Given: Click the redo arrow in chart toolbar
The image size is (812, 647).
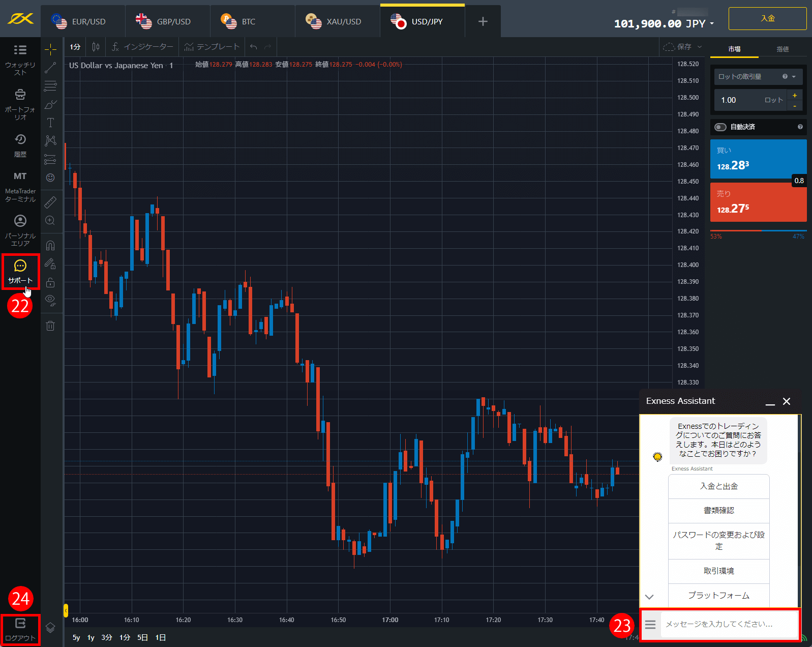Looking at the screenshot, I should click(268, 47).
